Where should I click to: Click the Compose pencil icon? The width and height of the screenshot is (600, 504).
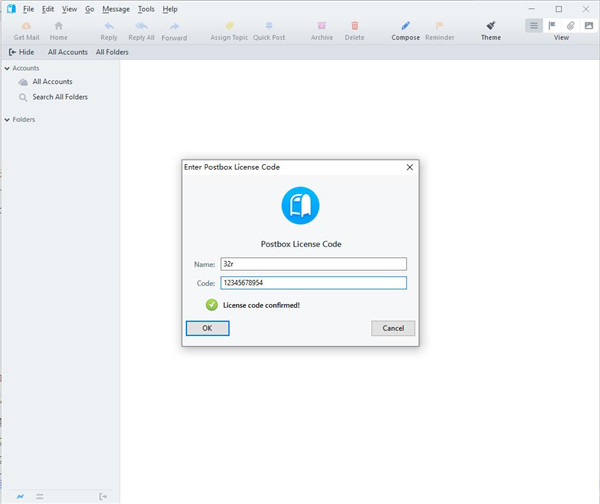405,25
